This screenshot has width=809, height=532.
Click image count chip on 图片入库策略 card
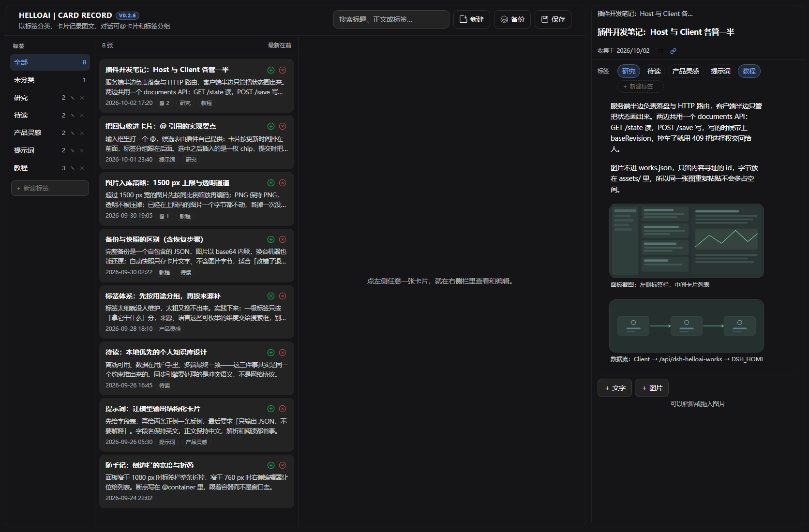click(x=165, y=216)
